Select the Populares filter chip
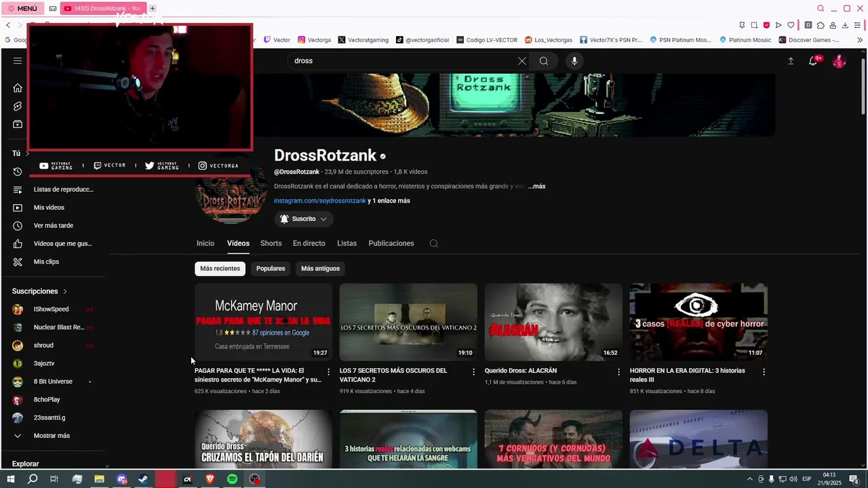868x488 pixels. click(x=271, y=268)
